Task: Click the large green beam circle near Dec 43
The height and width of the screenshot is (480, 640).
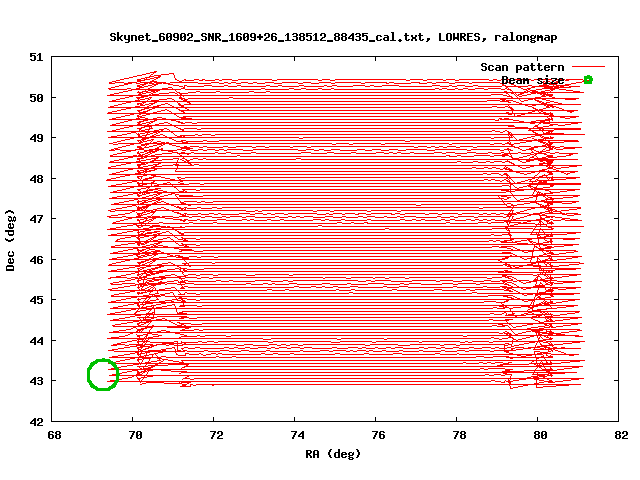Action: 103,375
